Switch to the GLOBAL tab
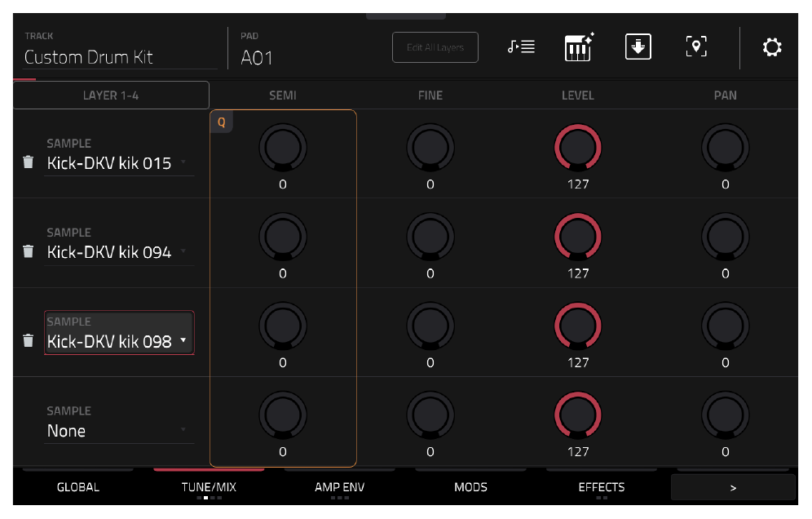This screenshot has width=812, height=519. tap(78, 487)
